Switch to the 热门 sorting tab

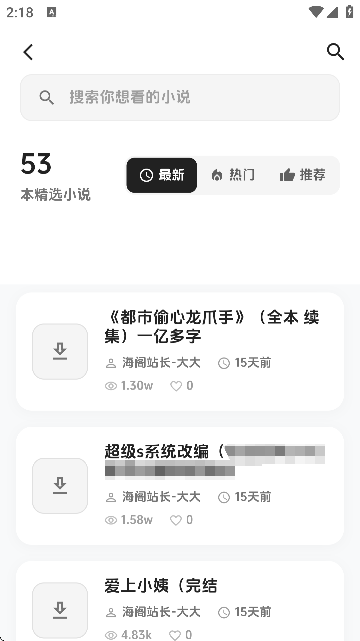[233, 175]
